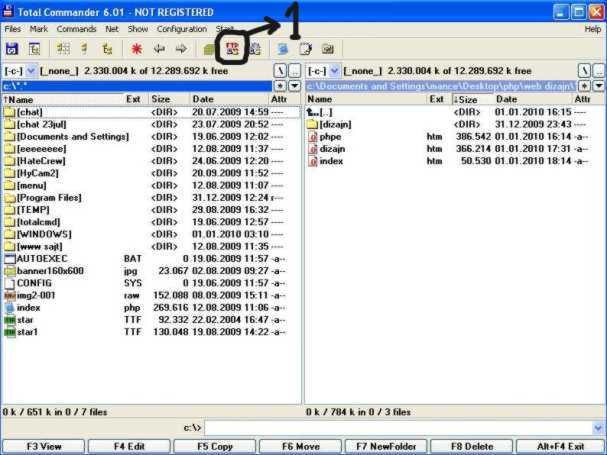Select the [totalcmd] folder row
Image resolution: width=607 pixels, height=455 pixels.
click(151, 222)
